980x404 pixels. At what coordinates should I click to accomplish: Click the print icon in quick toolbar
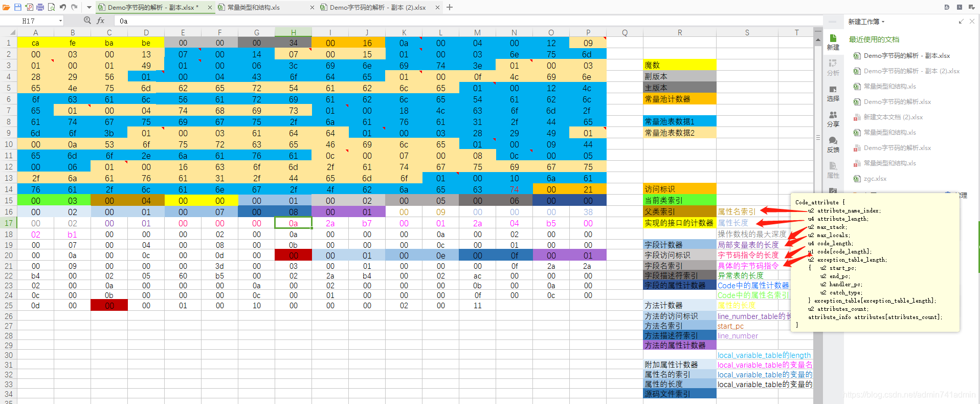(x=40, y=7)
